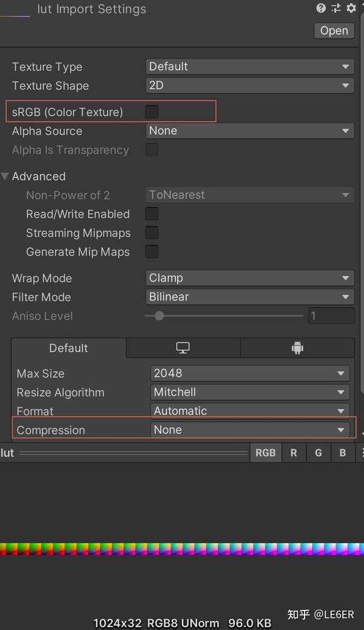
Task: Enable the sRGB (Color Texture) checkbox
Action: (x=152, y=112)
